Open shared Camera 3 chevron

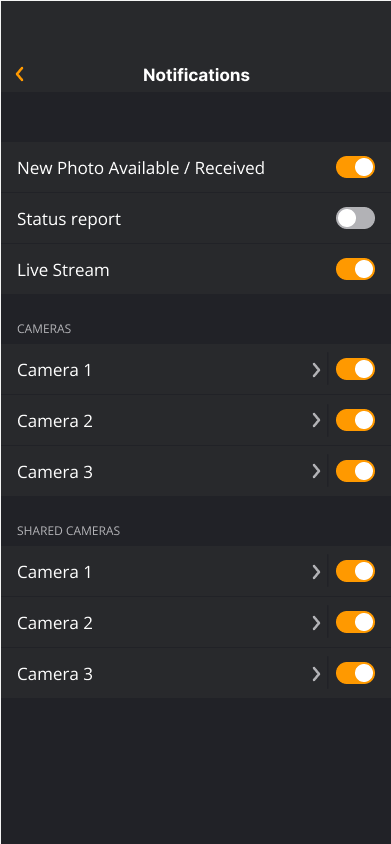317,674
